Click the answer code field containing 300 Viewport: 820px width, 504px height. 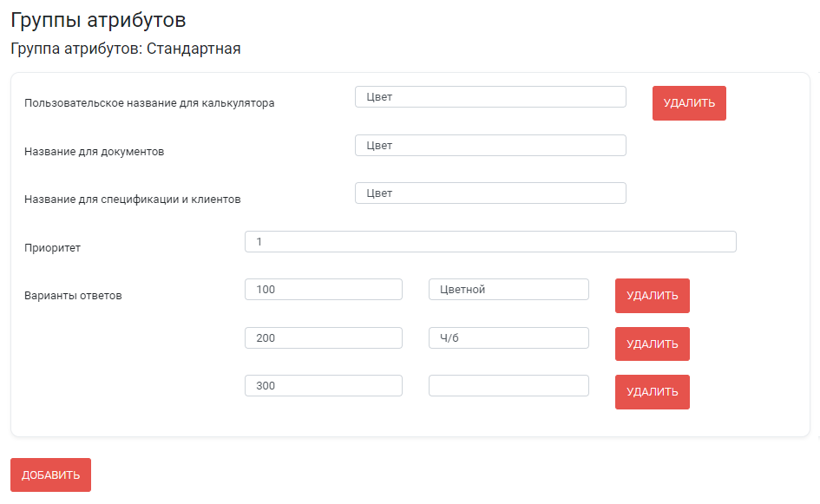coord(323,385)
